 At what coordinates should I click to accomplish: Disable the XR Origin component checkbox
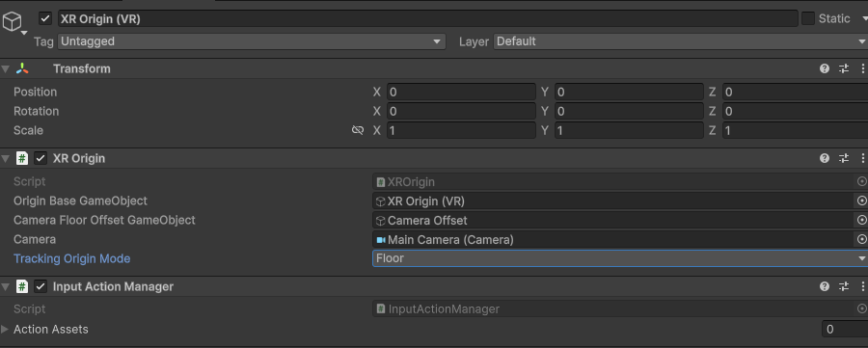[x=41, y=159]
